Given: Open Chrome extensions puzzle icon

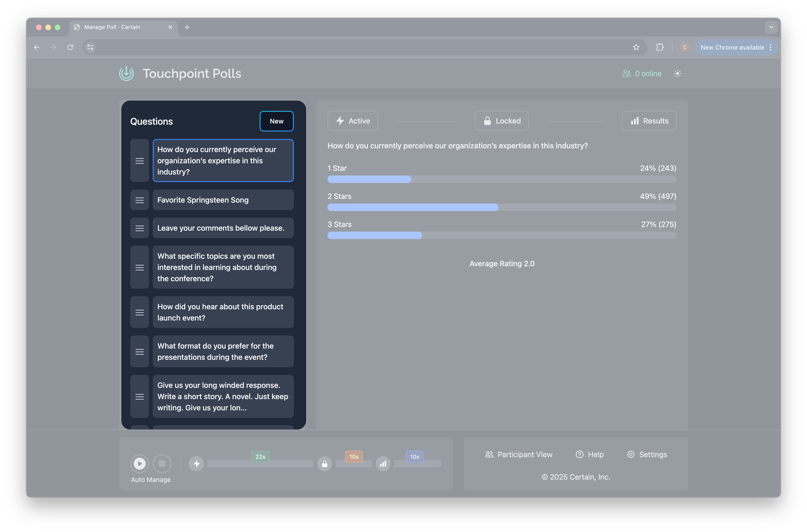Looking at the screenshot, I should click(659, 47).
